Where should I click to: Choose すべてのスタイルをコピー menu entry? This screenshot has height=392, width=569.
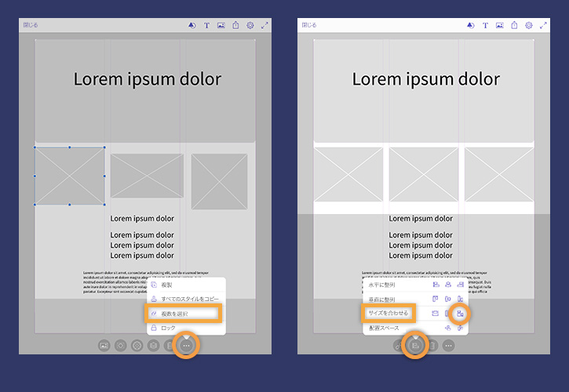coord(186,299)
